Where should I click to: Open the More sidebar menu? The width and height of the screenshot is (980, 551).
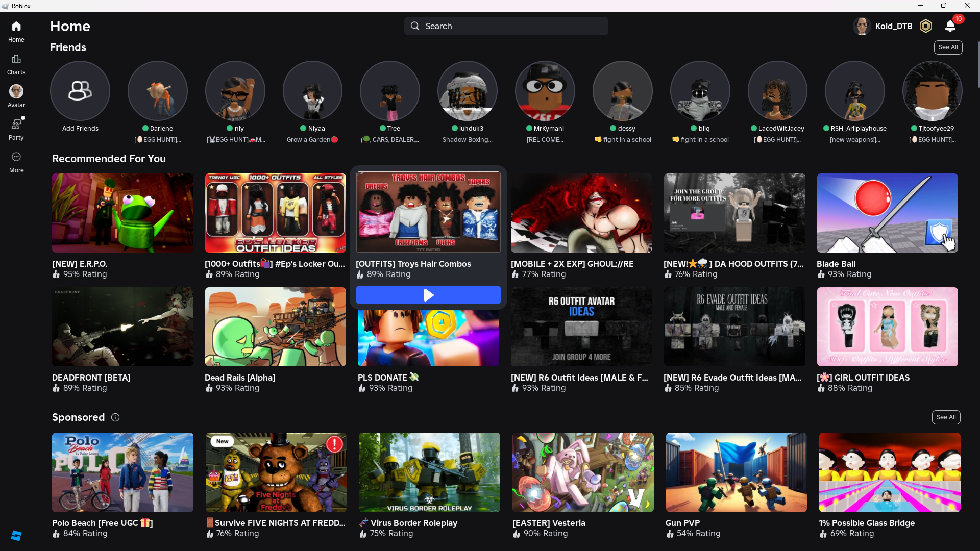tap(16, 162)
